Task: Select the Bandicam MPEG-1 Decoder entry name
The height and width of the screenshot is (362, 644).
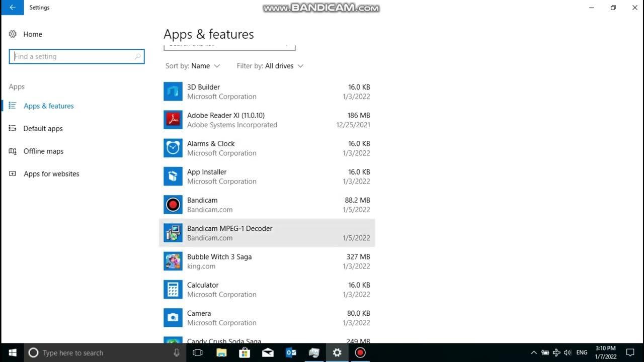Action: [229, 228]
